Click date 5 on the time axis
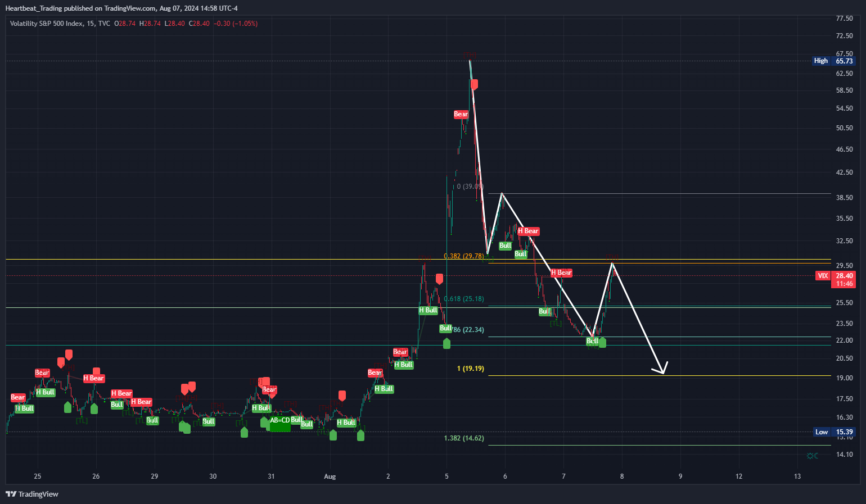This screenshot has height=504, width=866. [447, 476]
